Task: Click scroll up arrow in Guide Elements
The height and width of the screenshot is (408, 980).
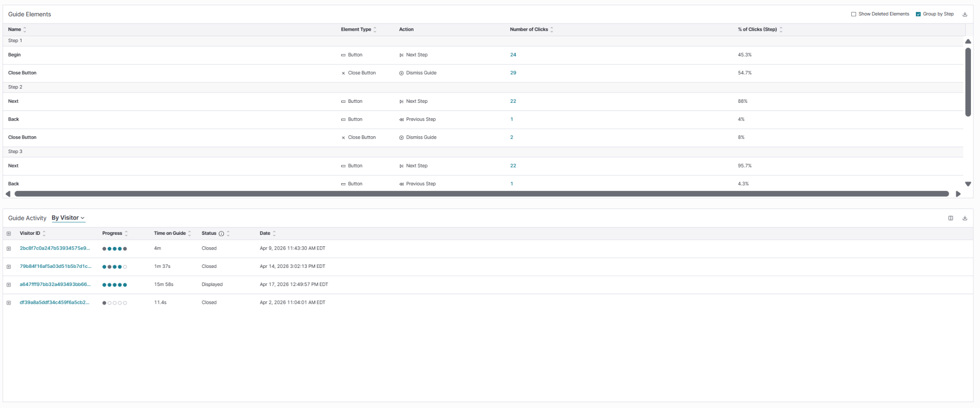Action: (968, 42)
